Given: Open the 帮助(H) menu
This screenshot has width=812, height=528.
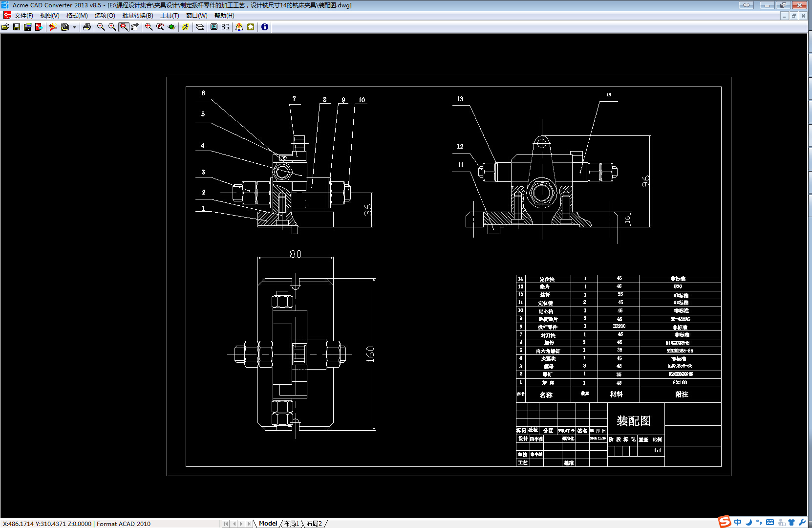Looking at the screenshot, I should click(225, 16).
